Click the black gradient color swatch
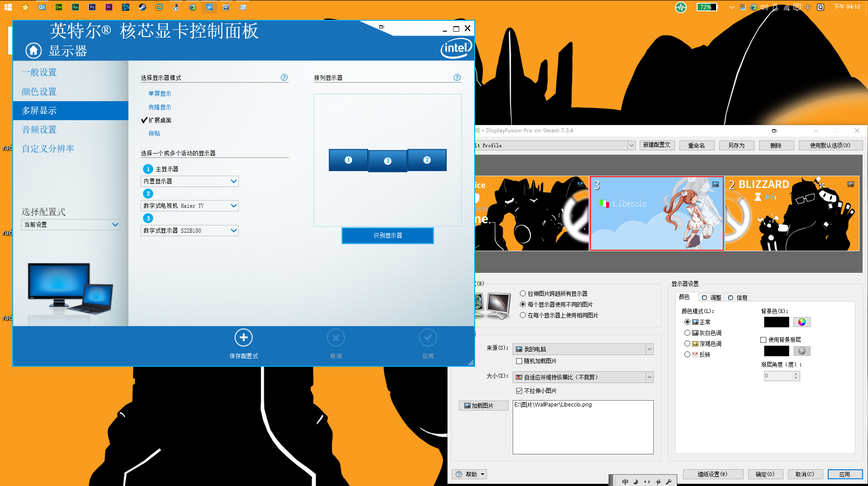 777,351
